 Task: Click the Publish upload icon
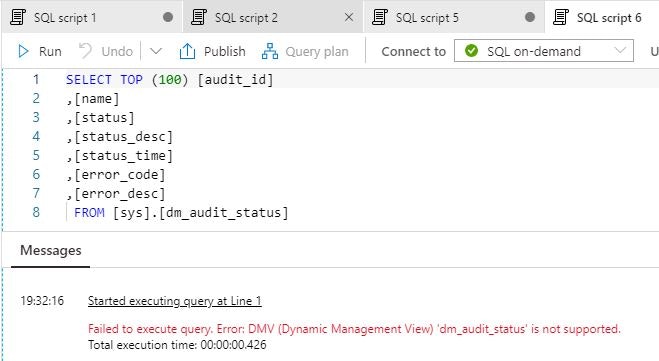pyautogui.click(x=187, y=51)
